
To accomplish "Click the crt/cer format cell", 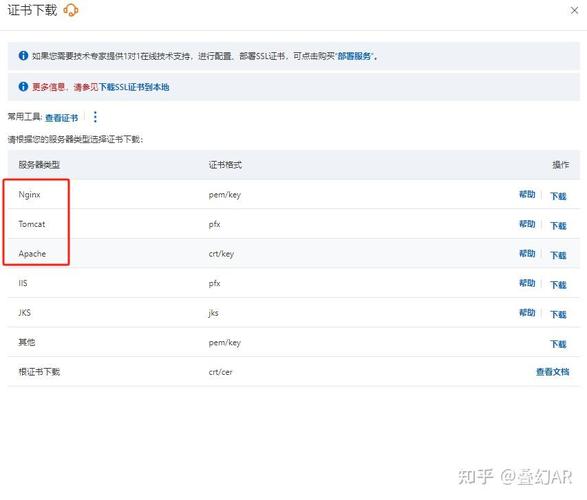I will coord(220,372).
